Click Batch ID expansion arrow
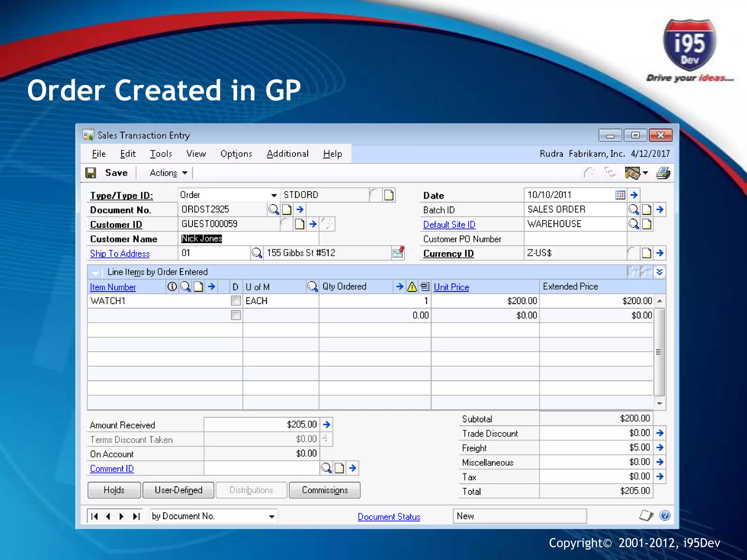The height and width of the screenshot is (560, 747). pos(660,210)
